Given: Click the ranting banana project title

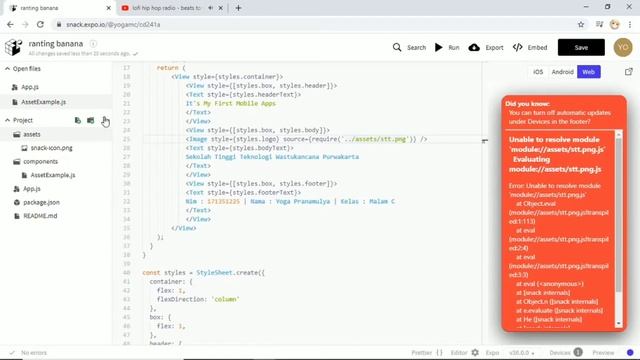Looking at the screenshot, I should 56,44.
